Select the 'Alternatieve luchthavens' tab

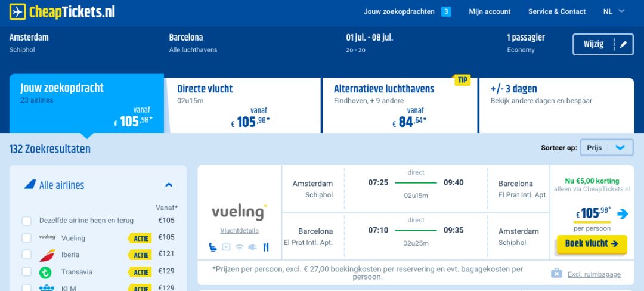400,103
